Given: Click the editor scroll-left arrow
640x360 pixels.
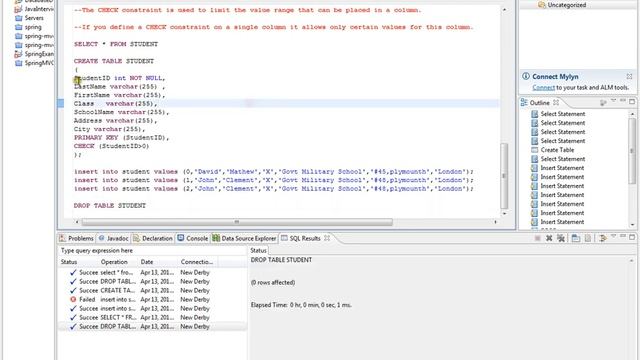Looking at the screenshot, I should point(77,222).
